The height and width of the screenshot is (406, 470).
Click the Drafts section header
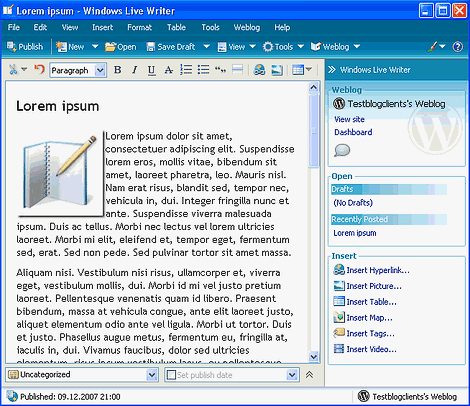[x=389, y=189]
